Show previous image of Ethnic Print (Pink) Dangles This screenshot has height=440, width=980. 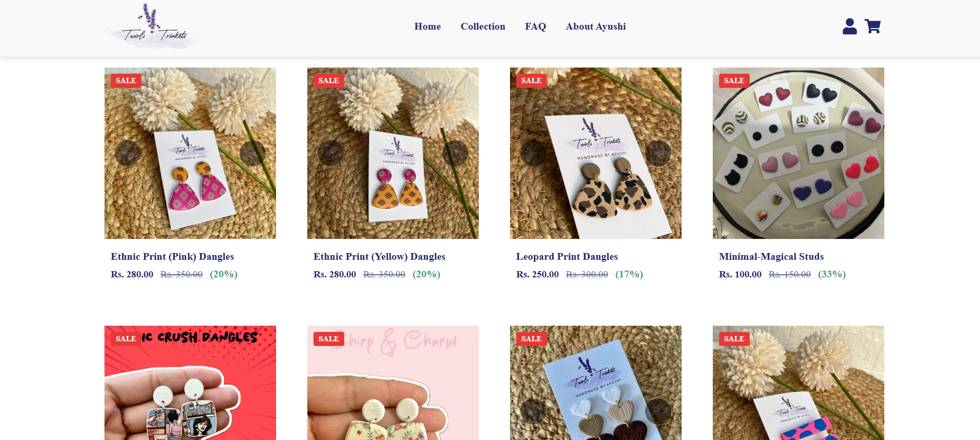(x=128, y=153)
